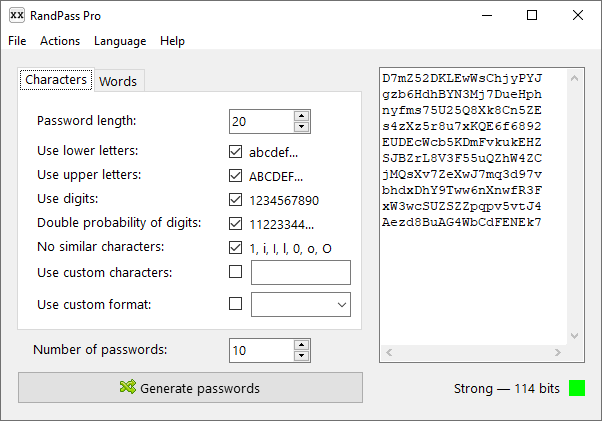The height and width of the screenshot is (421, 602).
Task: Click the password bhdxDhY9Tww6nXnwfR3F
Action: 462,190
